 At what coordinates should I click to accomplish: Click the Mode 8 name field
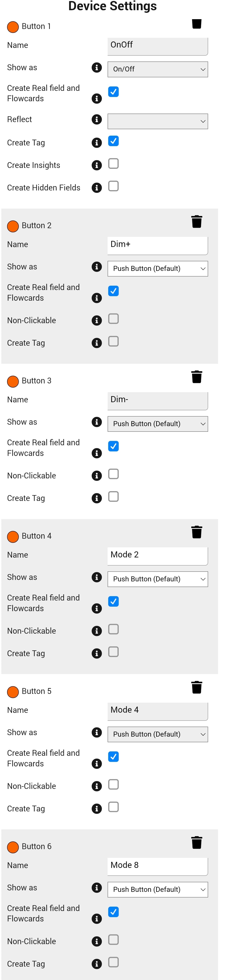point(158,866)
